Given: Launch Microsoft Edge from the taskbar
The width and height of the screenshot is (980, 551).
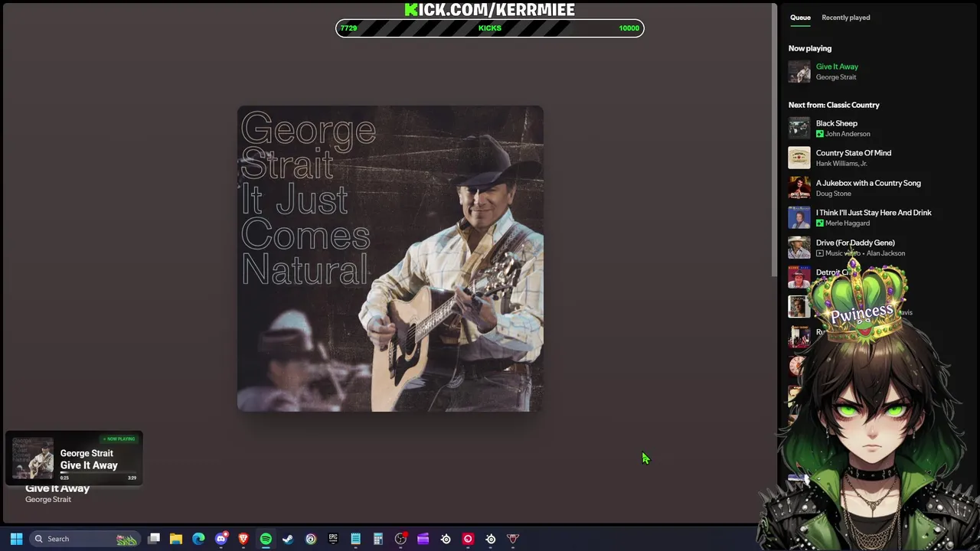Looking at the screenshot, I should tap(198, 539).
